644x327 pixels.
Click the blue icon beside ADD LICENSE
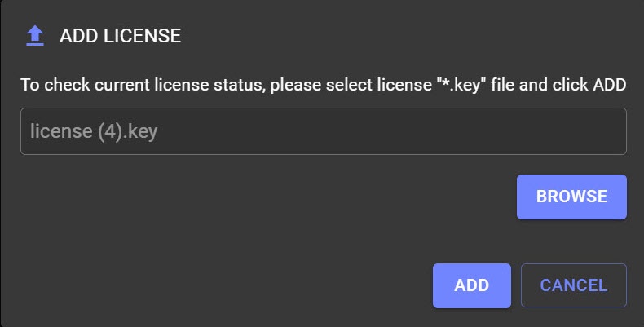(x=34, y=35)
